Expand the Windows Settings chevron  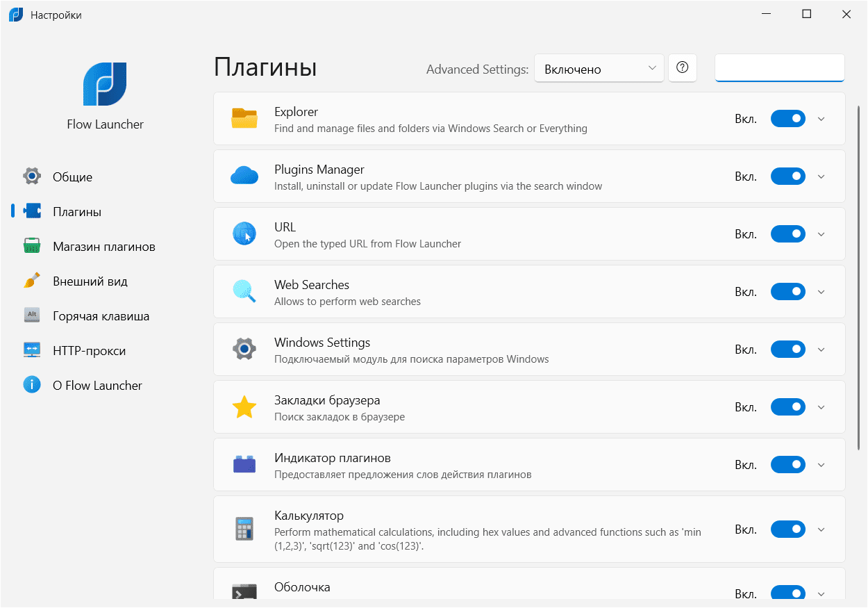pyautogui.click(x=821, y=350)
